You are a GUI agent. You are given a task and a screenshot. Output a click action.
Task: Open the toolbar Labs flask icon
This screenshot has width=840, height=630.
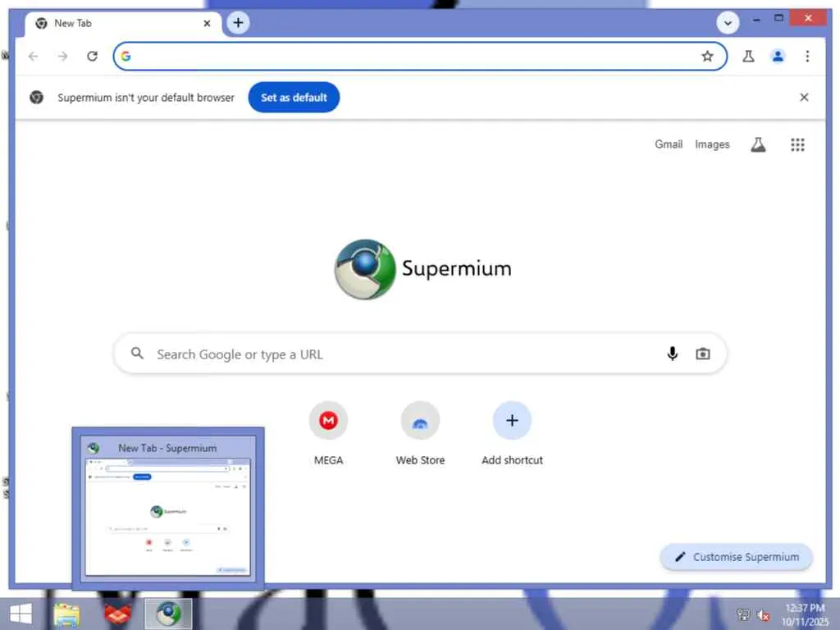(x=748, y=57)
